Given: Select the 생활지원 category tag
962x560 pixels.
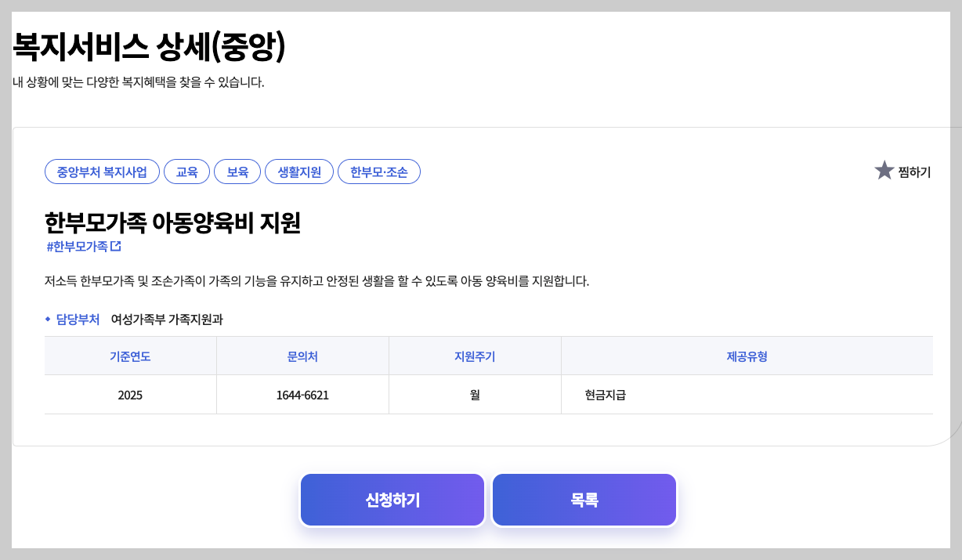Looking at the screenshot, I should point(299,172).
